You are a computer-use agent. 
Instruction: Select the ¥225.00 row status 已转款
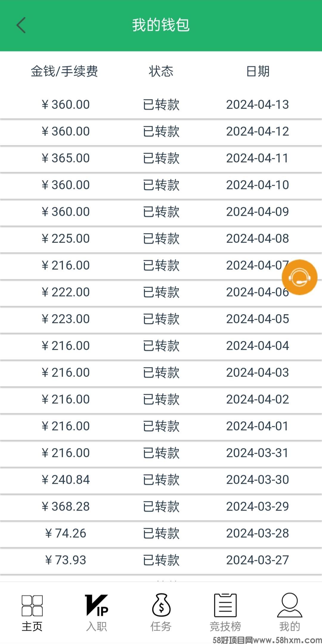coord(161,238)
